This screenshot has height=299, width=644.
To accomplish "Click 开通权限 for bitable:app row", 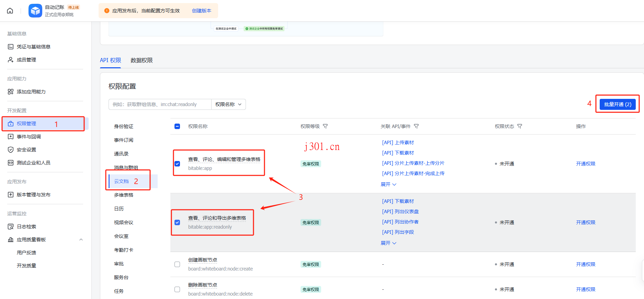I will (586, 164).
